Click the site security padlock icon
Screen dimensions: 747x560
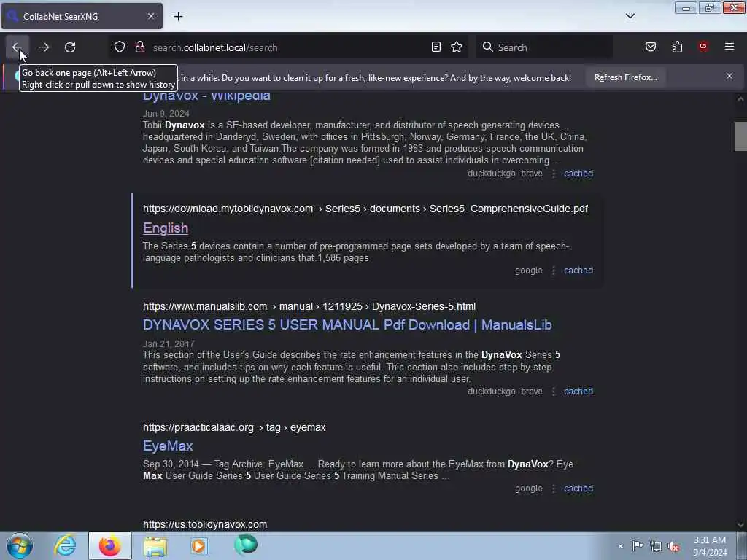click(139, 47)
